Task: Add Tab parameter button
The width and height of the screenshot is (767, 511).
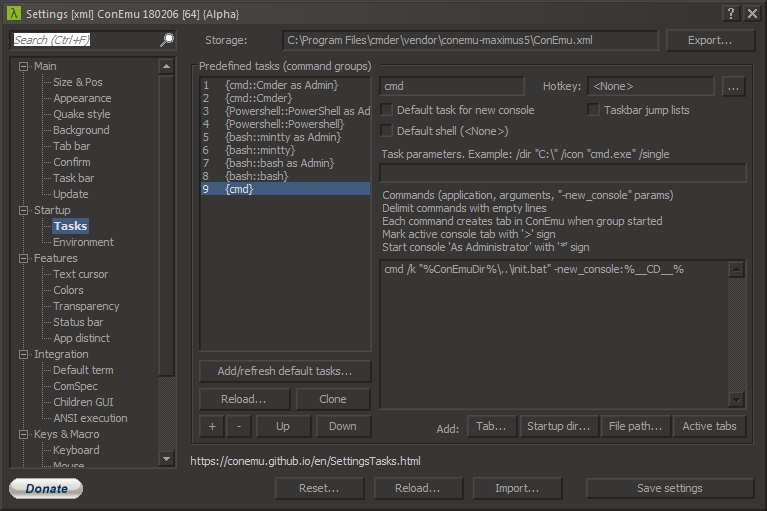Action: pos(491,426)
